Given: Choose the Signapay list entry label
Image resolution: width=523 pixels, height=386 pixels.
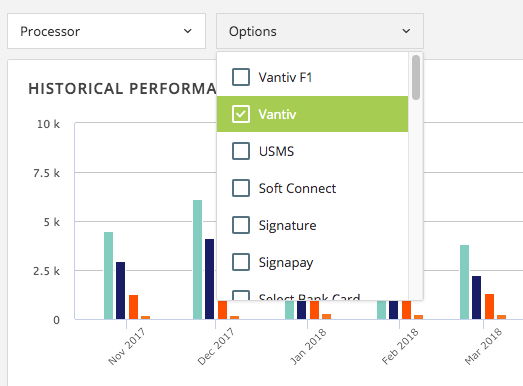Looking at the screenshot, I should coord(286,263).
